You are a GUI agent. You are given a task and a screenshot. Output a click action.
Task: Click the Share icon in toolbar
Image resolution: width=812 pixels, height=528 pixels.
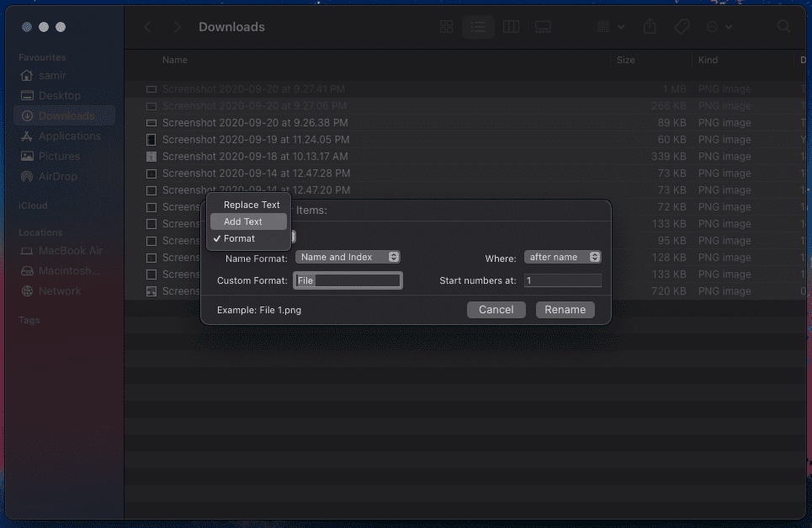pos(650,27)
